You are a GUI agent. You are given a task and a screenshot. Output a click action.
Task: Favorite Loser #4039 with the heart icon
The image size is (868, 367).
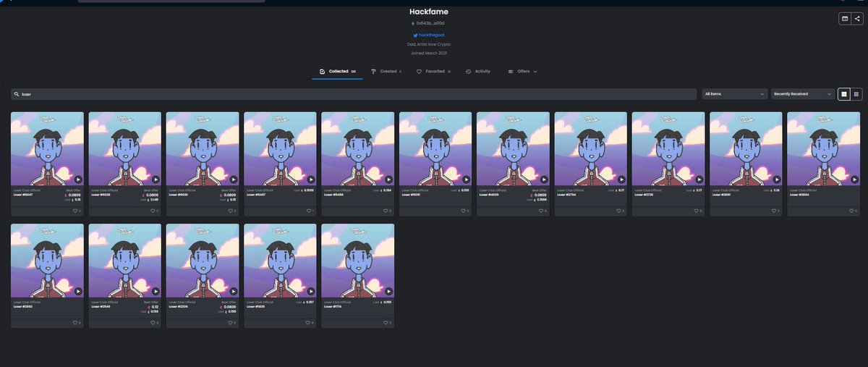tap(540, 211)
